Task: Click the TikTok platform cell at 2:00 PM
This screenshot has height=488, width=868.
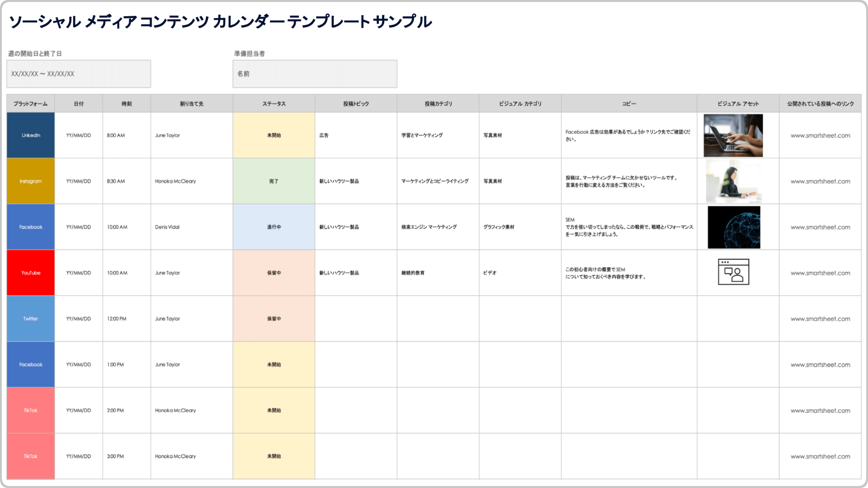Action: point(31,410)
